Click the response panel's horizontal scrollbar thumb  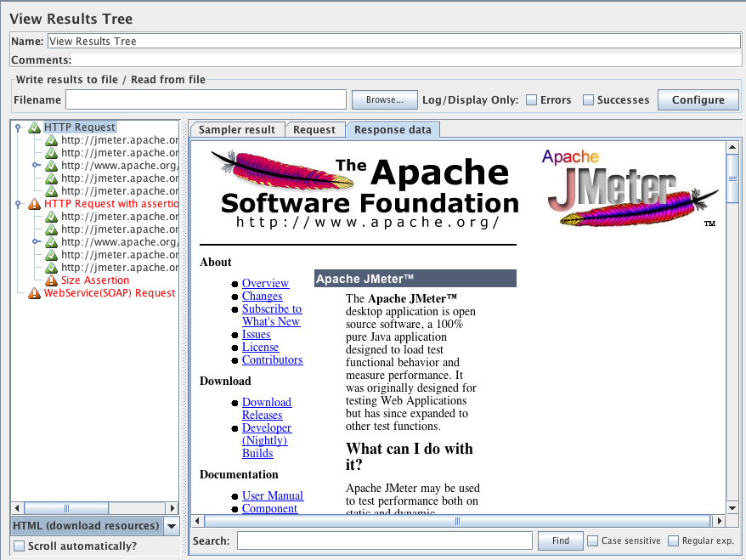(456, 521)
